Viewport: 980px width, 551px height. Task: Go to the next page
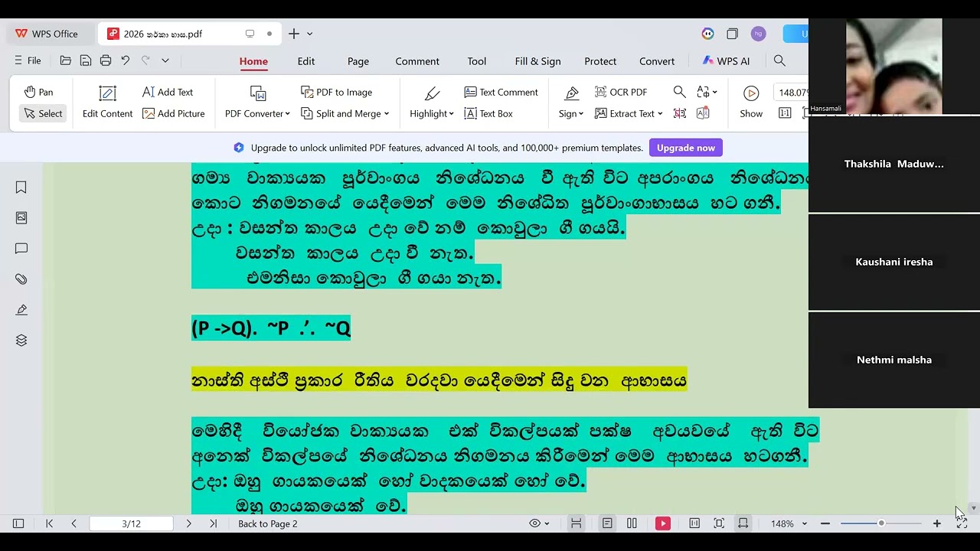point(188,523)
